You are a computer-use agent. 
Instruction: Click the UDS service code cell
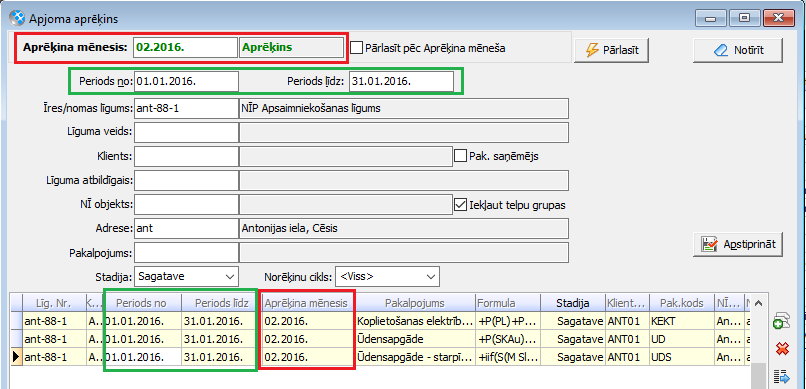point(682,357)
